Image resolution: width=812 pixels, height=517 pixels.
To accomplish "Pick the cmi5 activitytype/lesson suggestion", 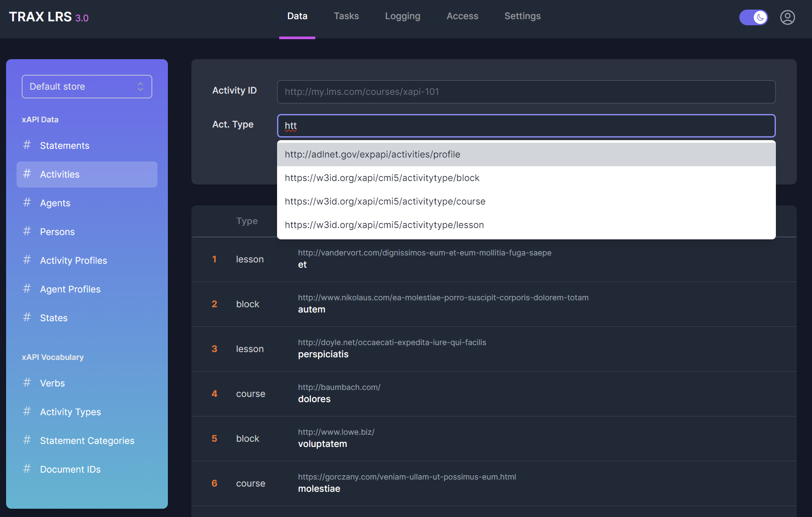I will [x=384, y=225].
